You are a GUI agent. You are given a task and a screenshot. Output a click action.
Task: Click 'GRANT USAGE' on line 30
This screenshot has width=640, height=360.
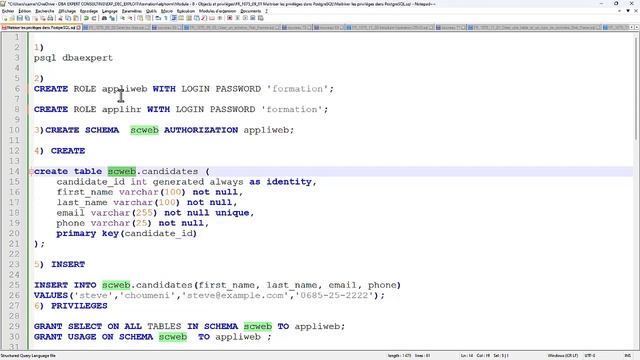pos(65,337)
